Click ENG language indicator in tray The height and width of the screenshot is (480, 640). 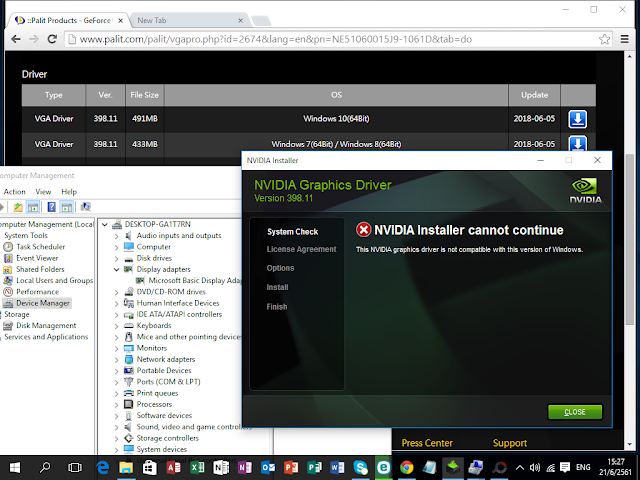[583, 467]
